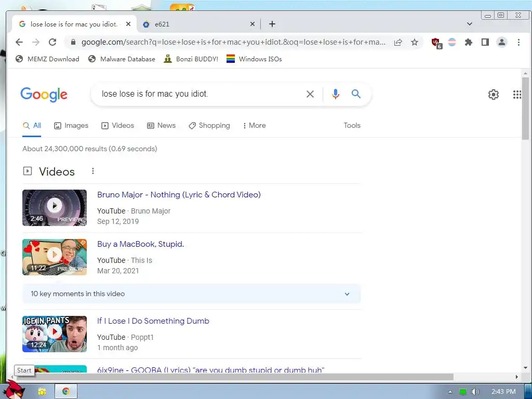
Task: Select the All results tab
Action: pyautogui.click(x=32, y=126)
